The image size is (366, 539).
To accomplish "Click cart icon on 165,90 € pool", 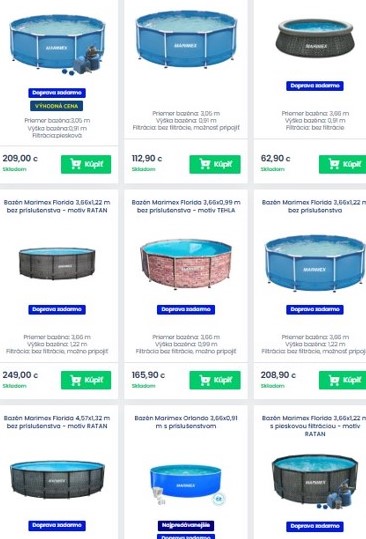I will [x=204, y=380].
